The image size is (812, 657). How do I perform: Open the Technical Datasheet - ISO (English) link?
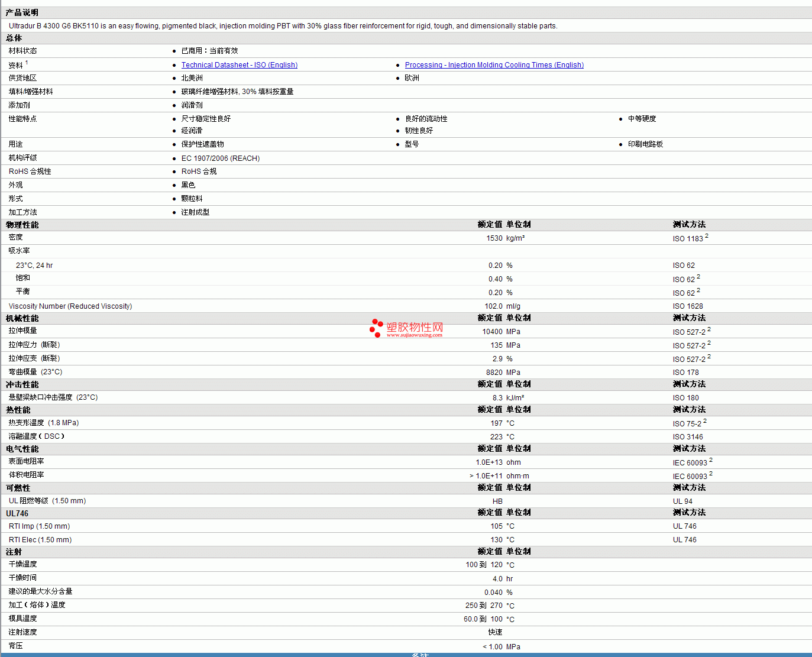(240, 65)
